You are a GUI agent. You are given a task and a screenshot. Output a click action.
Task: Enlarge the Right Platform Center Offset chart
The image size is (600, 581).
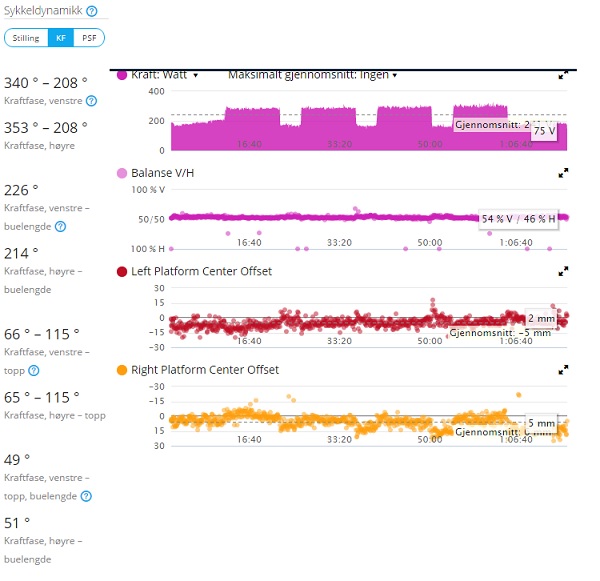click(563, 370)
